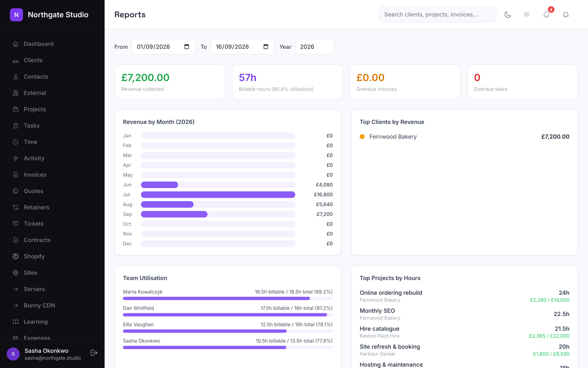Open the Monthly SEO project
588x368 pixels.
377,311
